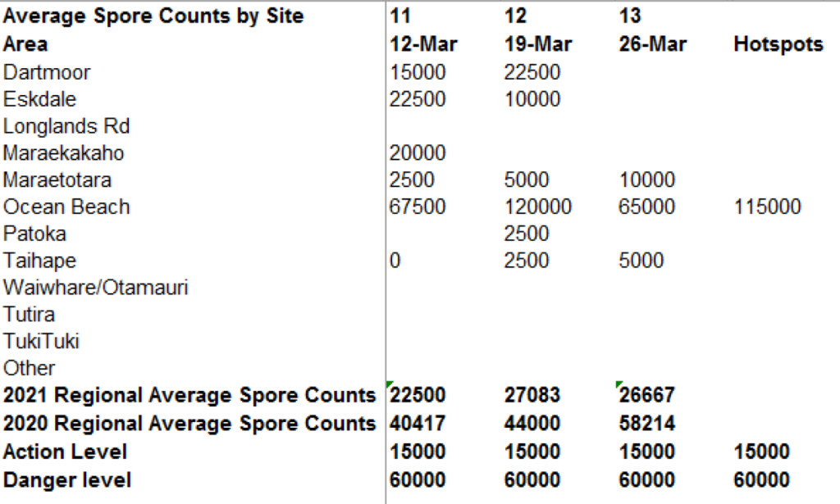Click 2020 regional average value 58214
Image resolution: width=840 pixels, height=504 pixels.
click(647, 424)
